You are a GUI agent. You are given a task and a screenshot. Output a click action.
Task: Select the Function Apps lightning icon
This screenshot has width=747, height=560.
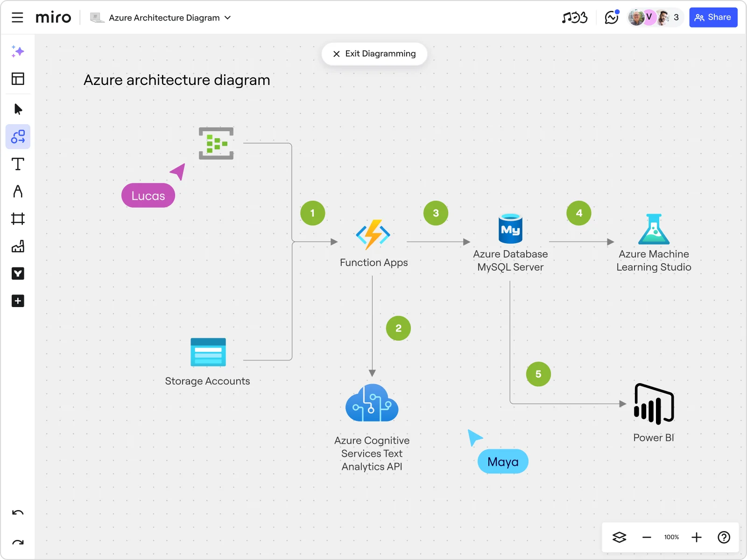[373, 235]
